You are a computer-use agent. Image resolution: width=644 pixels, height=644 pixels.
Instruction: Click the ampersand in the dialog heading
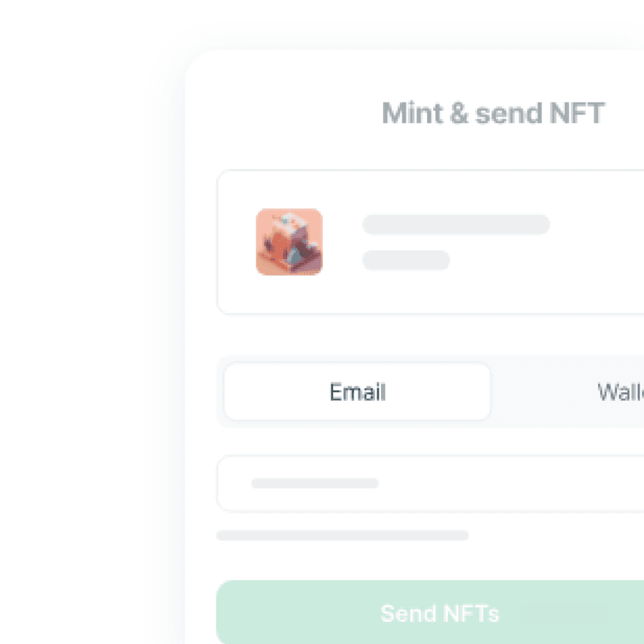460,114
